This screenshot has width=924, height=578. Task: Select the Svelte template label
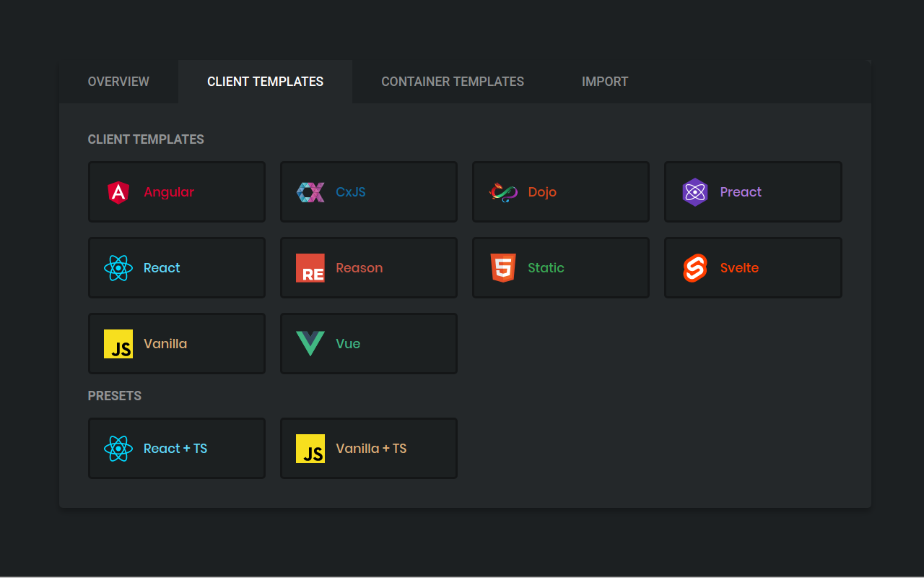pyautogui.click(x=739, y=268)
